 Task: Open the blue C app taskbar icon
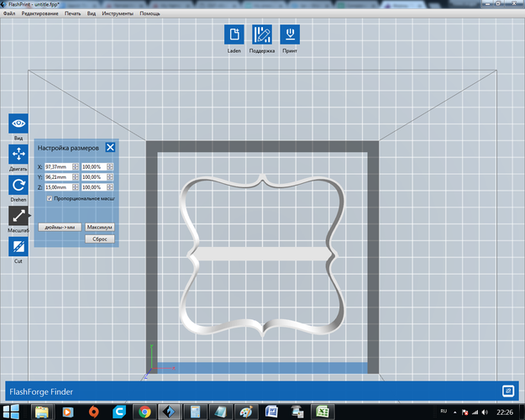click(119, 412)
